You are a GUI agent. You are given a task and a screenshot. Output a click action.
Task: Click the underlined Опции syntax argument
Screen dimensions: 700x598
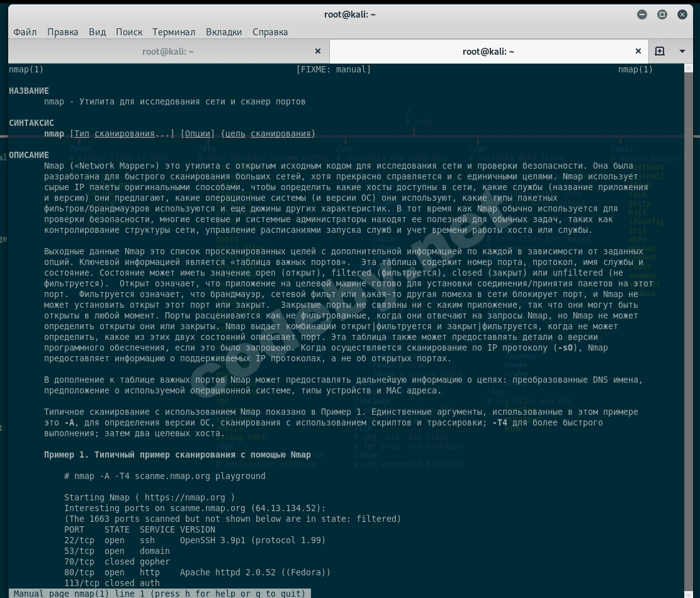197,134
